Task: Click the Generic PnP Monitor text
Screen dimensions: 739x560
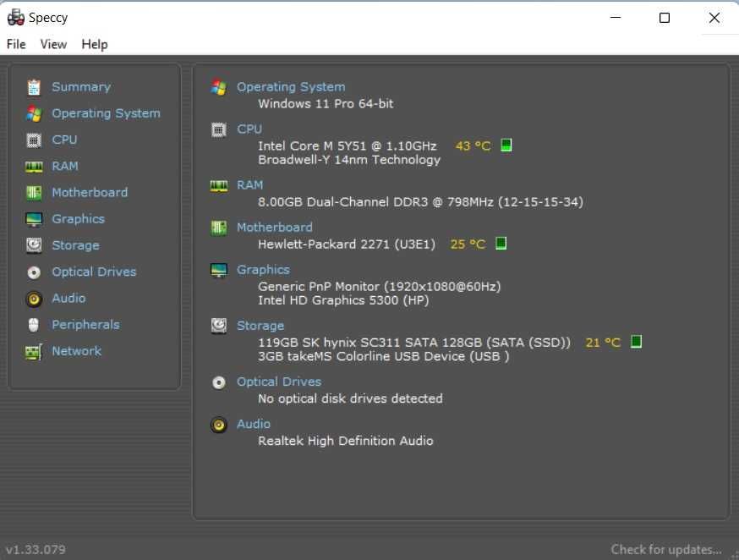Action: [x=380, y=287]
